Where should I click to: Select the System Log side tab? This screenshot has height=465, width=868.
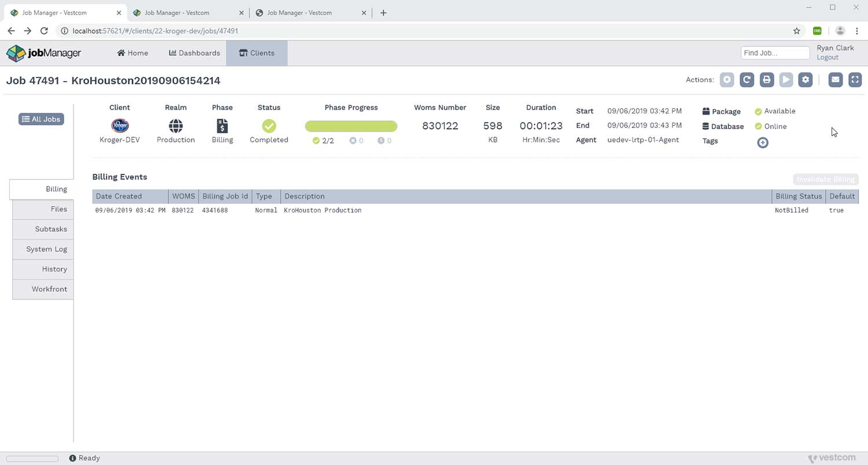(43, 249)
